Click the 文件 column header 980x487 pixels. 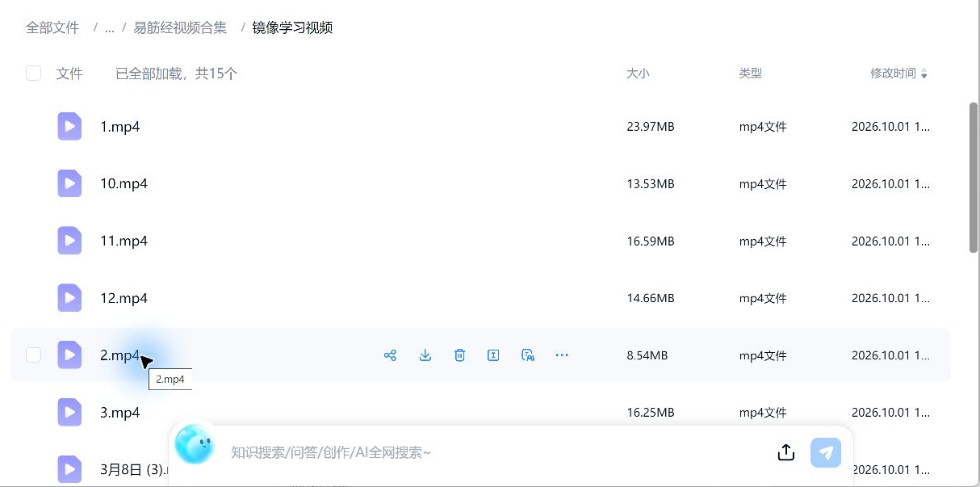tap(69, 73)
